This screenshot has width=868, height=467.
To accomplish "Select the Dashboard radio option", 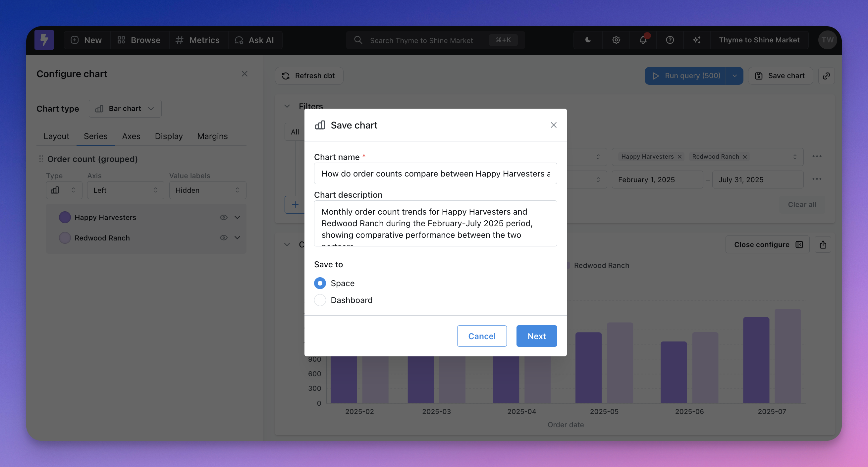I will [x=320, y=300].
